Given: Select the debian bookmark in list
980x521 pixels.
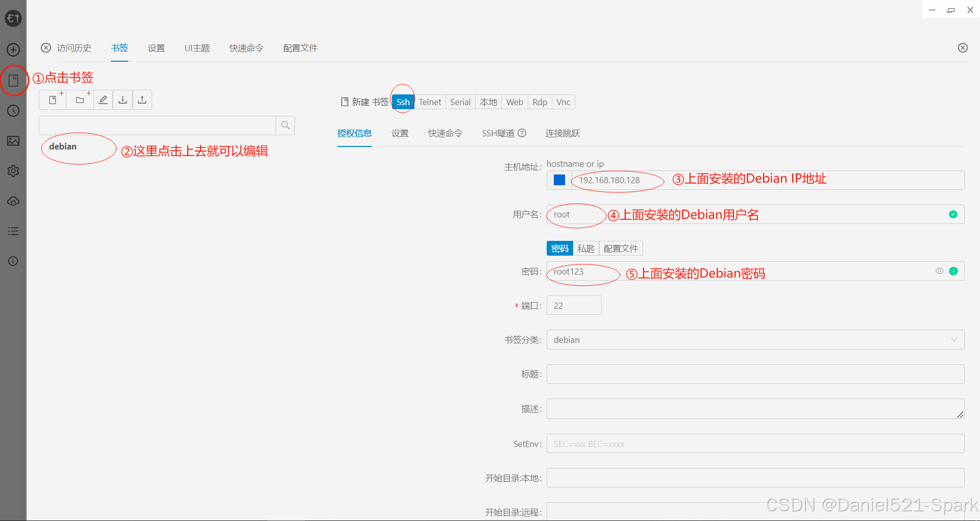Looking at the screenshot, I should (x=63, y=146).
